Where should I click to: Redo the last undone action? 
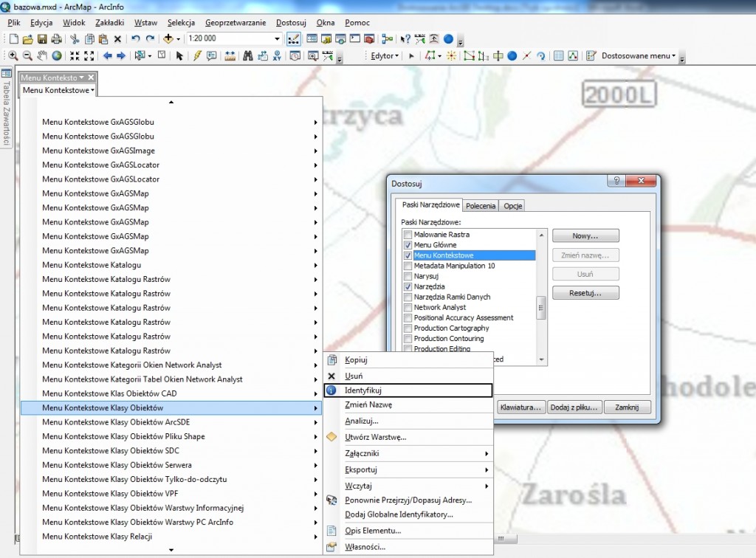tap(150, 39)
